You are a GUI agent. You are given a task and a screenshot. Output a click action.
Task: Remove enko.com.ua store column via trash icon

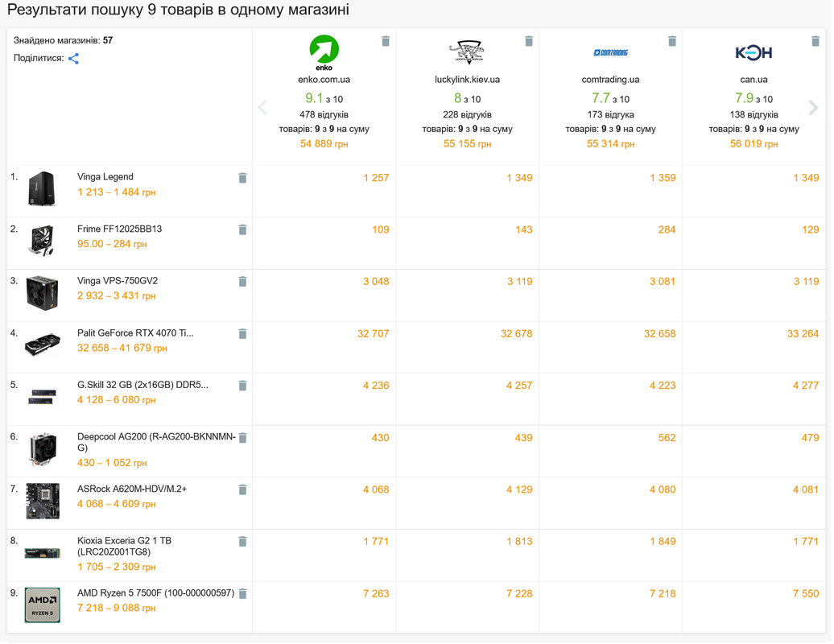pyautogui.click(x=386, y=41)
